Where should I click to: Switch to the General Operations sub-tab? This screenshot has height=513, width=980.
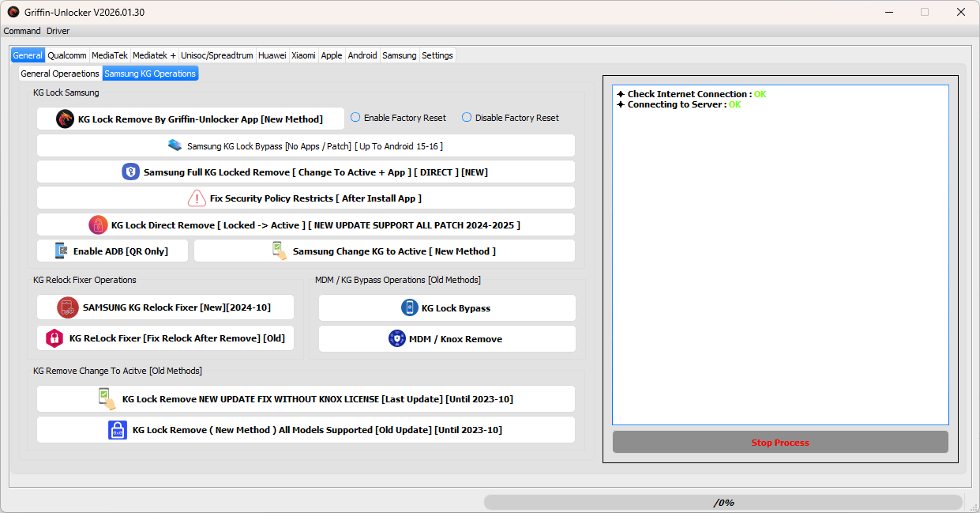[59, 73]
